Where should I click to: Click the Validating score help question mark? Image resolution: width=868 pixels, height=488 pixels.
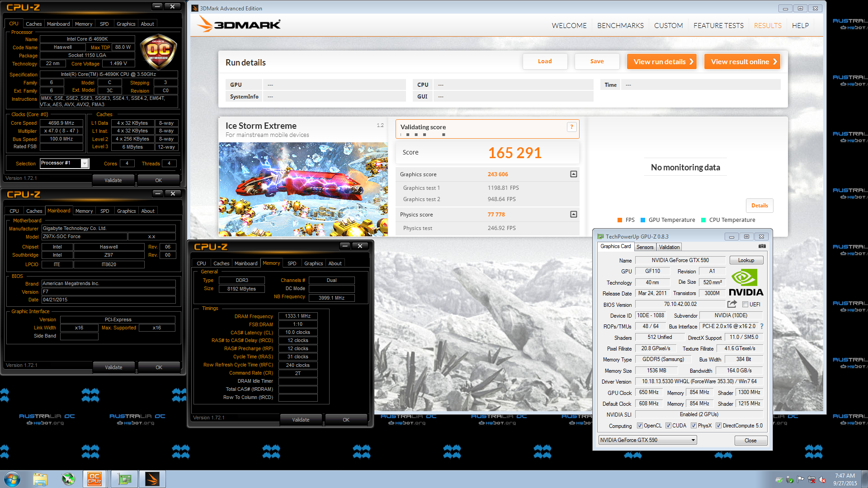click(571, 127)
